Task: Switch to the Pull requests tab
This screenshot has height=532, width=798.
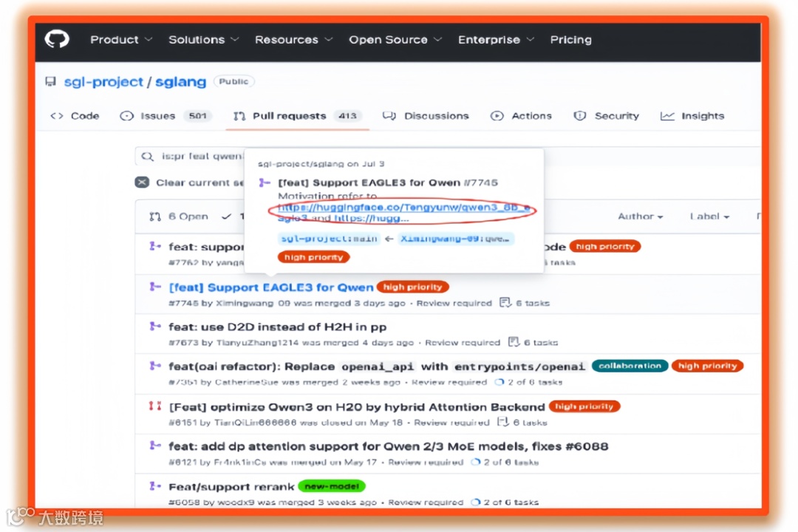Action: 297,116
